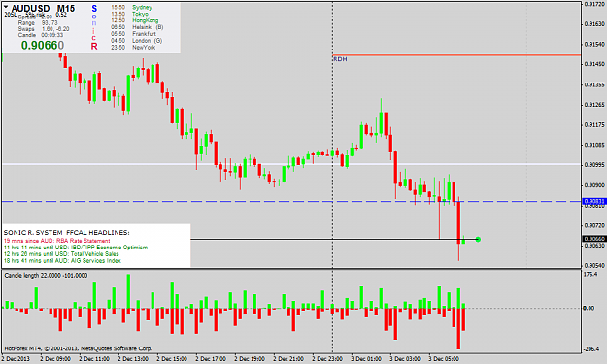Screen dimensions: 607x364
Task: Click the 0.90540 price axis label
Action: 594,265
